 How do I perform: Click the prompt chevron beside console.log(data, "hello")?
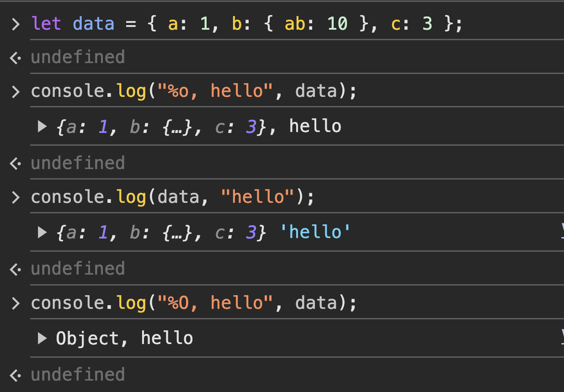pos(16,197)
